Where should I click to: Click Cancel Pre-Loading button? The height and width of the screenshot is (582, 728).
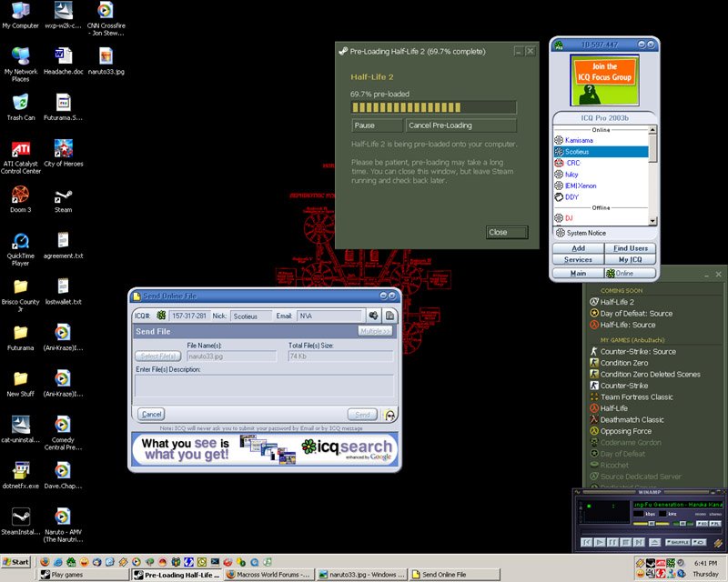click(x=461, y=125)
